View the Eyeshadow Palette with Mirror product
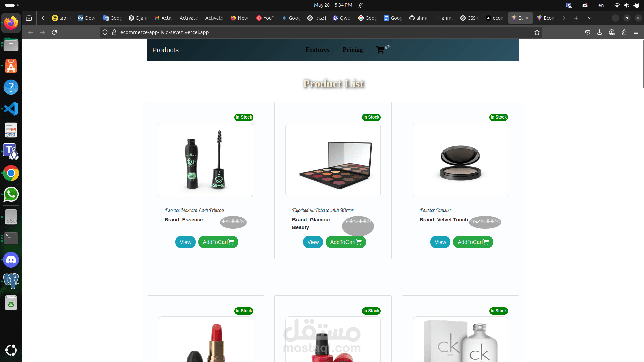 click(x=313, y=242)
